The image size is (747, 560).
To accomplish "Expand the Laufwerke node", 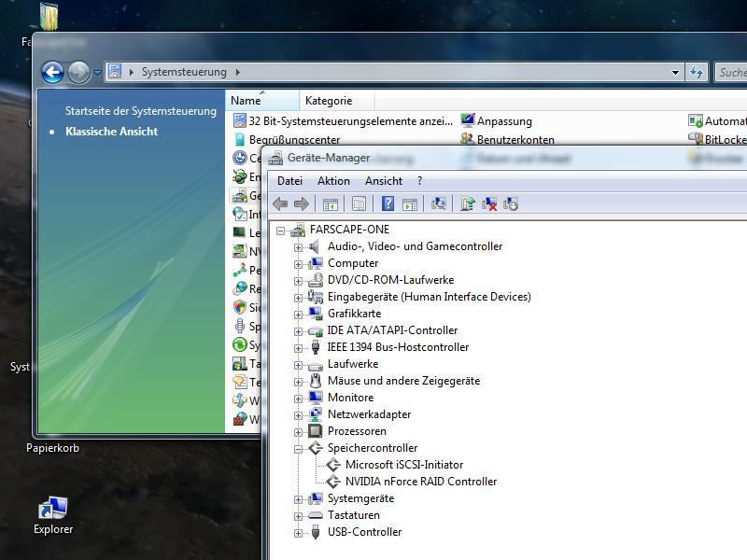I will (x=298, y=365).
